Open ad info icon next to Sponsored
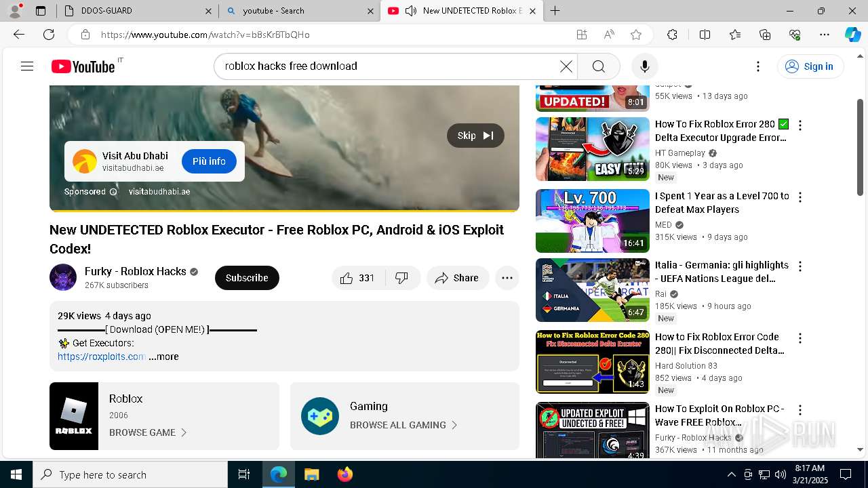Image resolution: width=868 pixels, height=488 pixels. 113,192
